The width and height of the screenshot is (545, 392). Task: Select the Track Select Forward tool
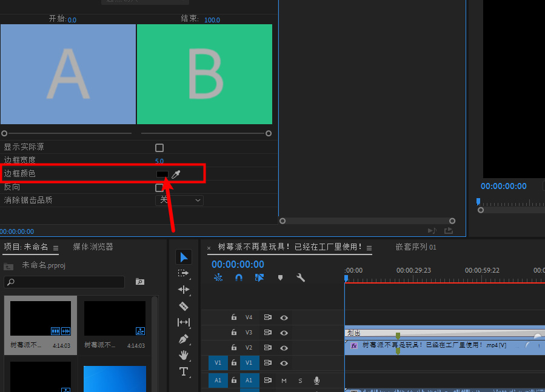coord(184,273)
